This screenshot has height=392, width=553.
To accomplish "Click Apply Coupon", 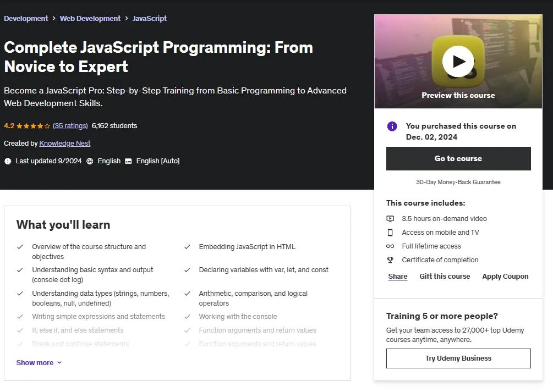I will tap(505, 277).
